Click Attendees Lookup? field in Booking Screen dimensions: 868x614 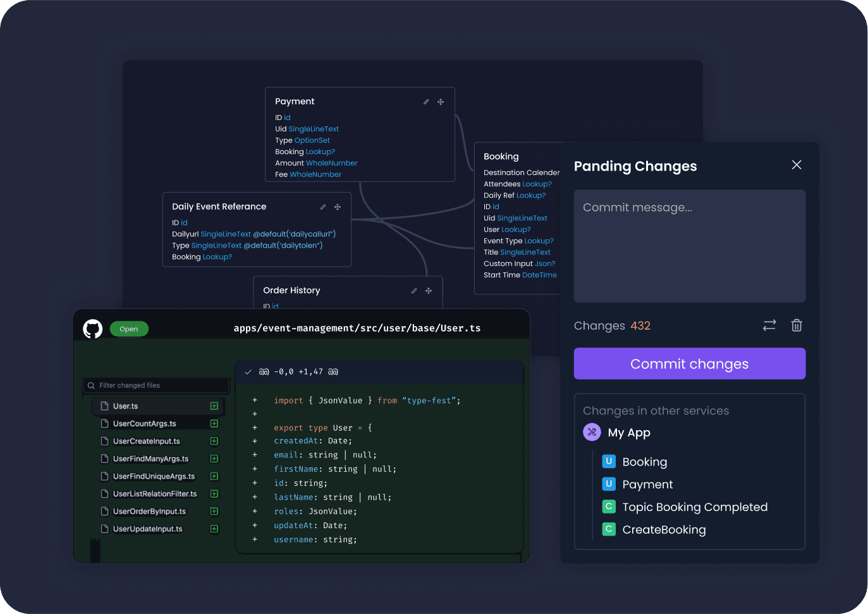[518, 184]
